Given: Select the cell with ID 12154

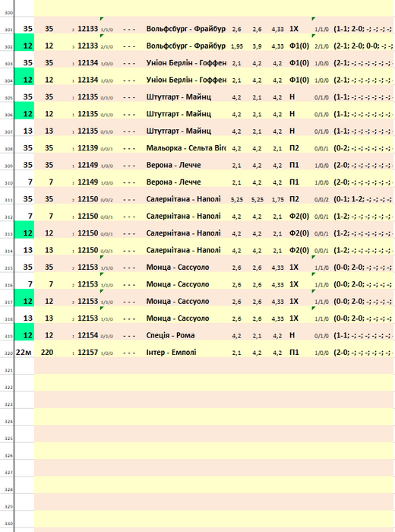Looking at the screenshot, I should click(x=88, y=335).
